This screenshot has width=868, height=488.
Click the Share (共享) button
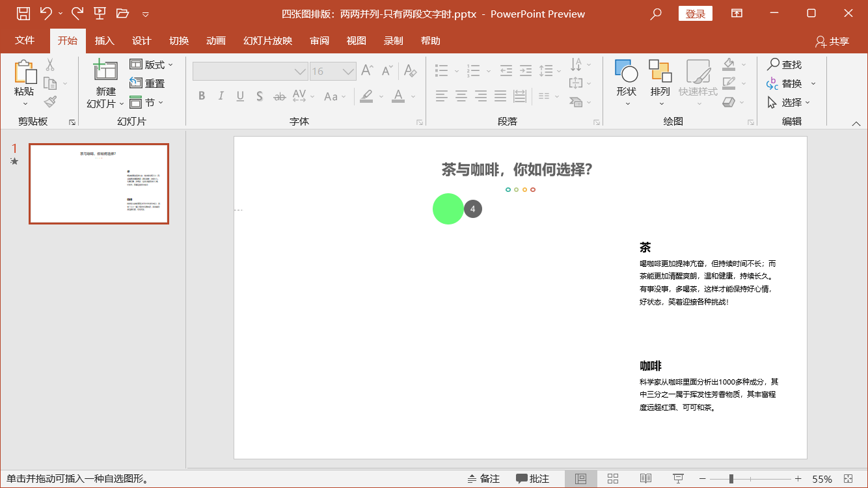[832, 41]
